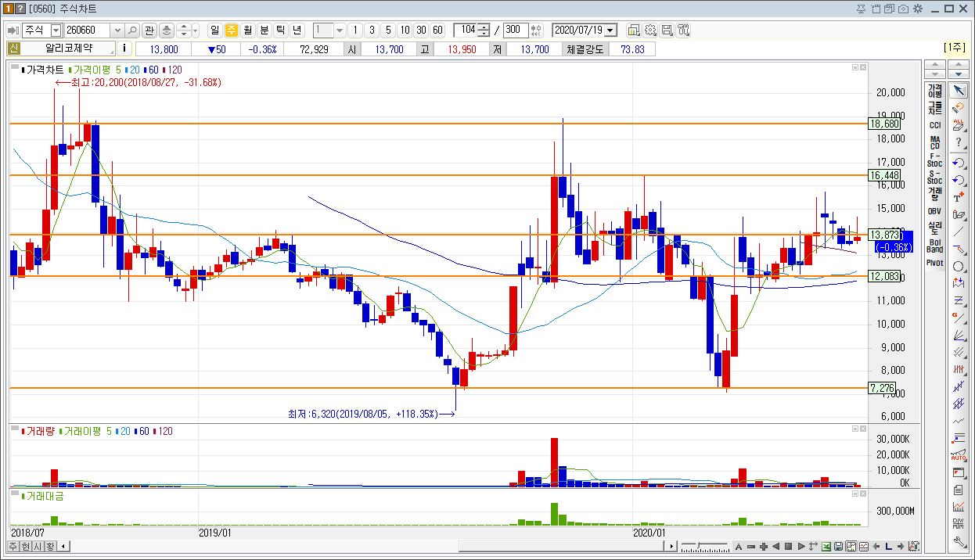Click the L icon at bottom bar
Screen dimensions: 975x560
889,546
